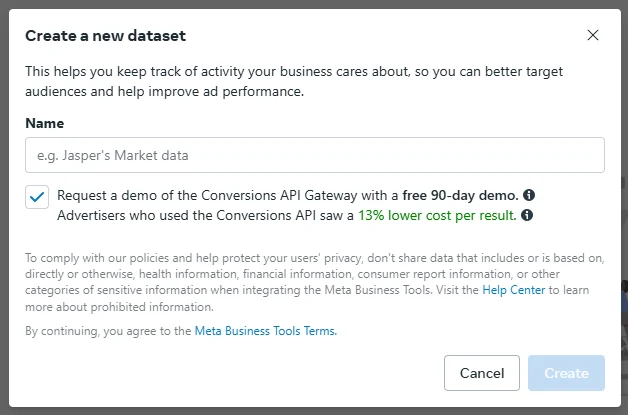Open info icon beside 13% lower cost
This screenshot has width=628, height=415.
pyautogui.click(x=527, y=215)
